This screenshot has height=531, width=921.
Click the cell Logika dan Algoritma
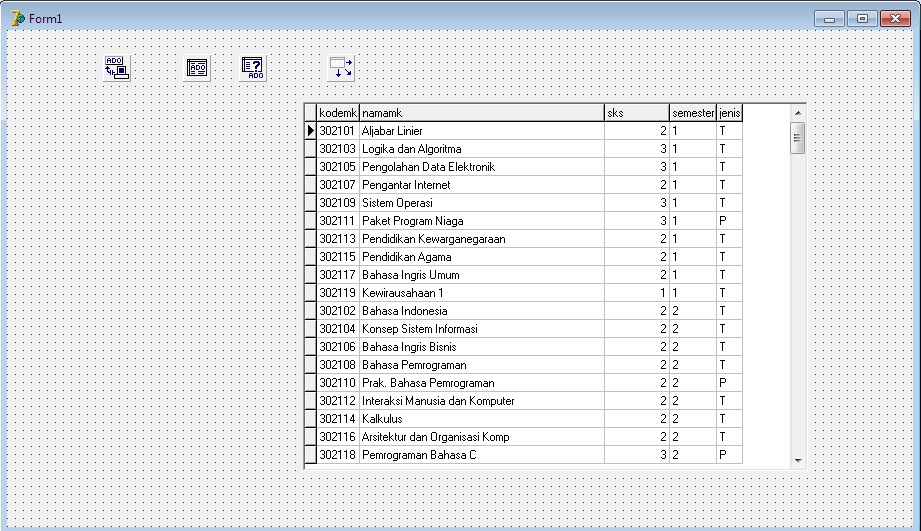482,149
